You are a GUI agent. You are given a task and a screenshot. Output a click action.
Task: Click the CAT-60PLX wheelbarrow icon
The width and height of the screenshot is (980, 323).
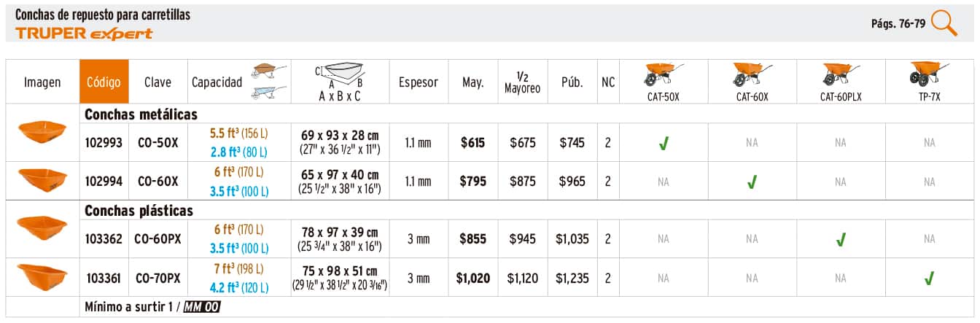pyautogui.click(x=840, y=74)
